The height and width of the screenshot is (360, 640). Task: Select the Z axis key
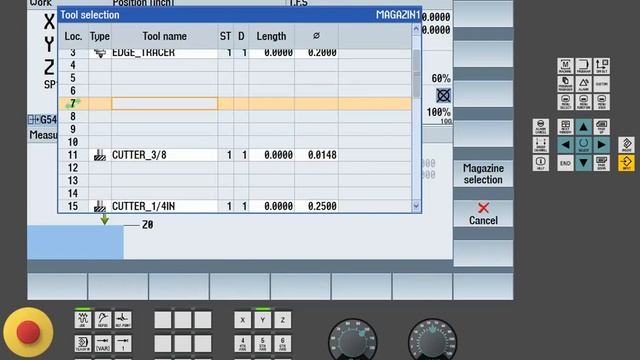click(283, 320)
